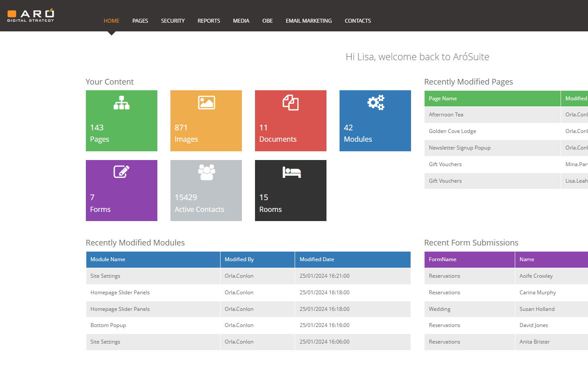Open the Pages menu

point(140,20)
